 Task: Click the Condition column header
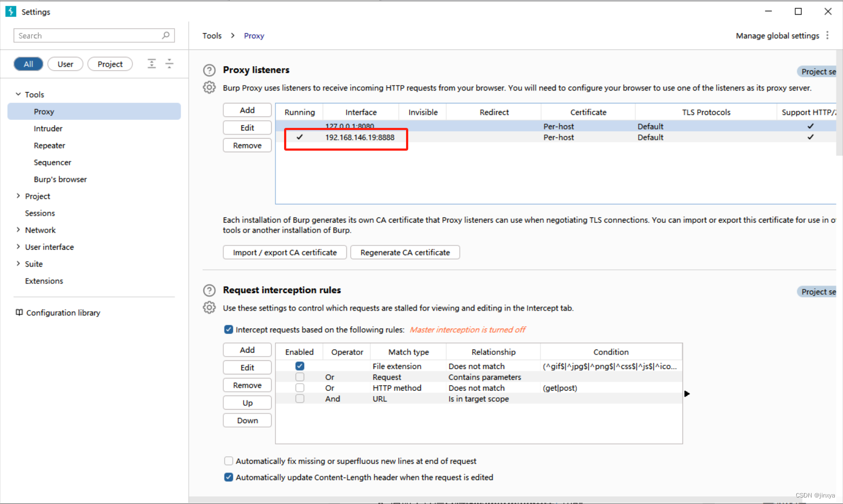click(611, 352)
